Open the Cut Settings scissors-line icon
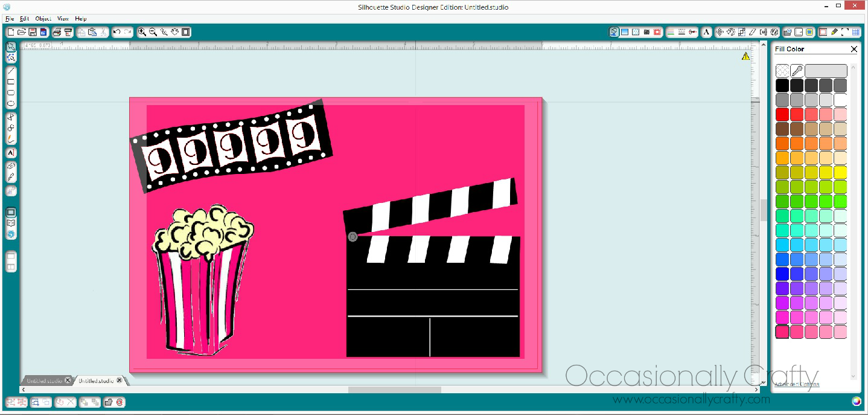This screenshot has width=868, height=415. pyautogui.click(x=692, y=32)
